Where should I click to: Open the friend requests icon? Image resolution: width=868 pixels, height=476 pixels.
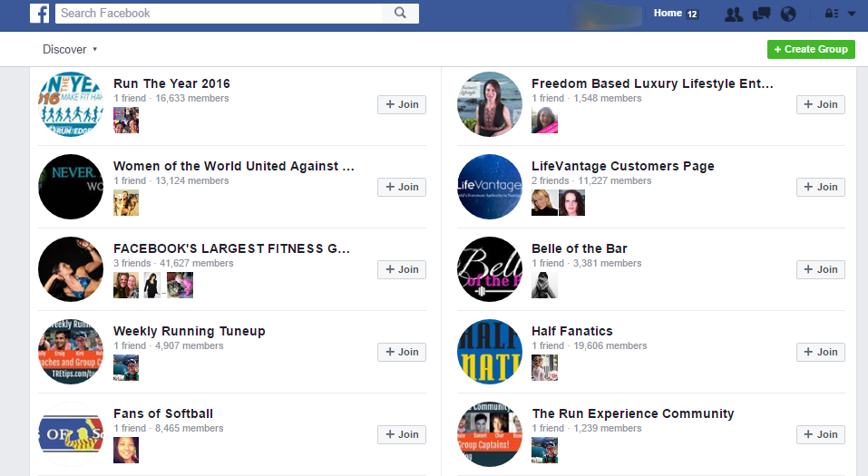click(x=734, y=15)
